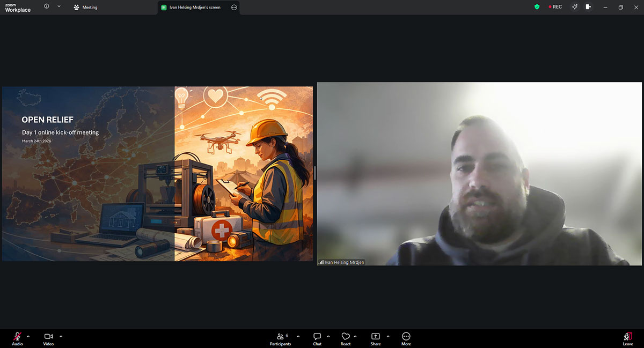Open the ellipsis menu on the screen share tab

(234, 8)
